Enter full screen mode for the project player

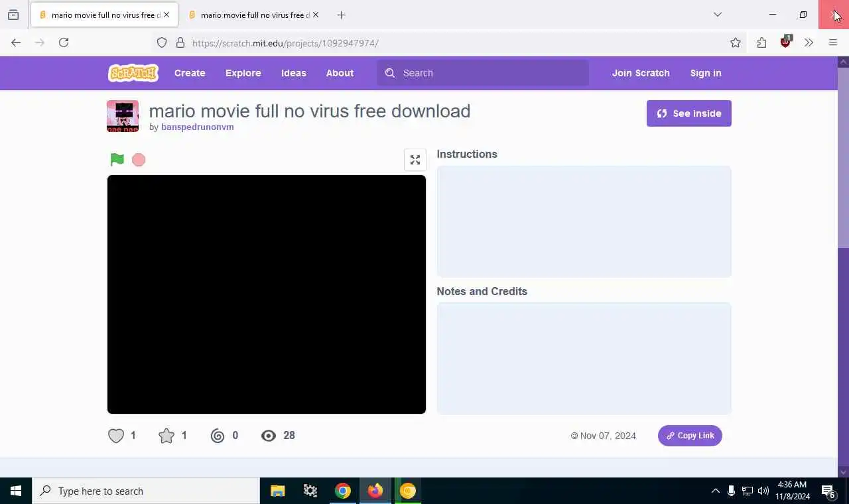415,160
